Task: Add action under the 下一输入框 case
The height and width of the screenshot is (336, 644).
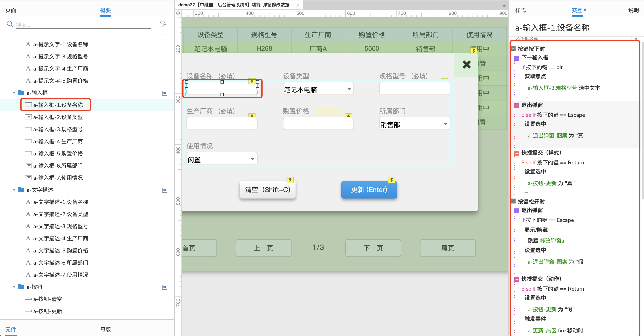Action: pyautogui.click(x=526, y=97)
